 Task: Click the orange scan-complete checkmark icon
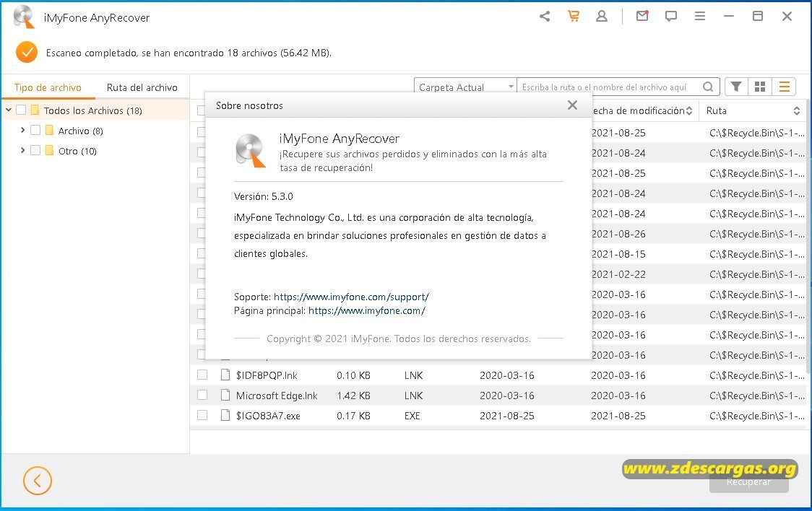(27, 52)
